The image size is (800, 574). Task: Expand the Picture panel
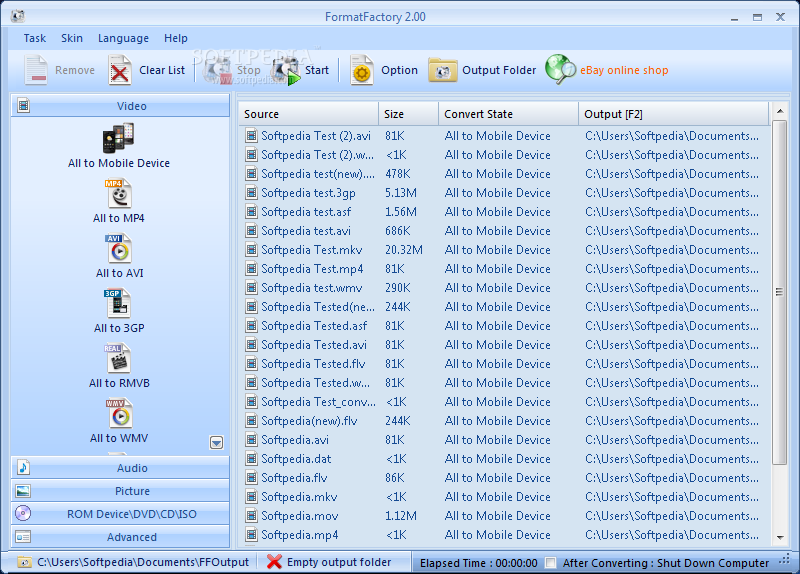point(120,491)
